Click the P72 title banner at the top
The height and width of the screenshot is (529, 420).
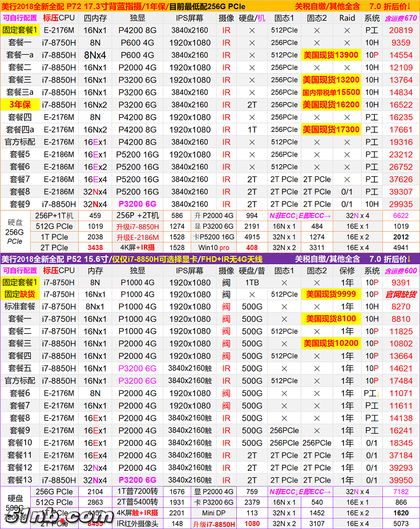click(210, 6)
